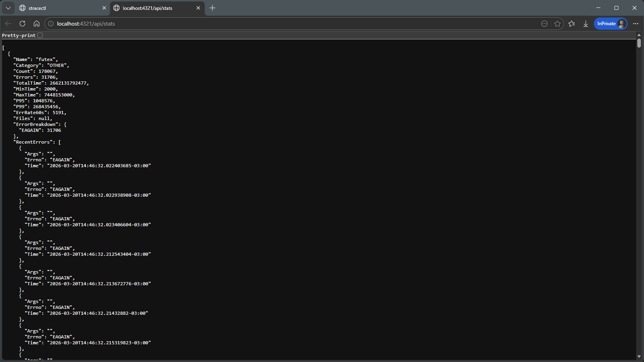The height and width of the screenshot is (362, 644).
Task: Click inside the address bar
Action: [275, 24]
